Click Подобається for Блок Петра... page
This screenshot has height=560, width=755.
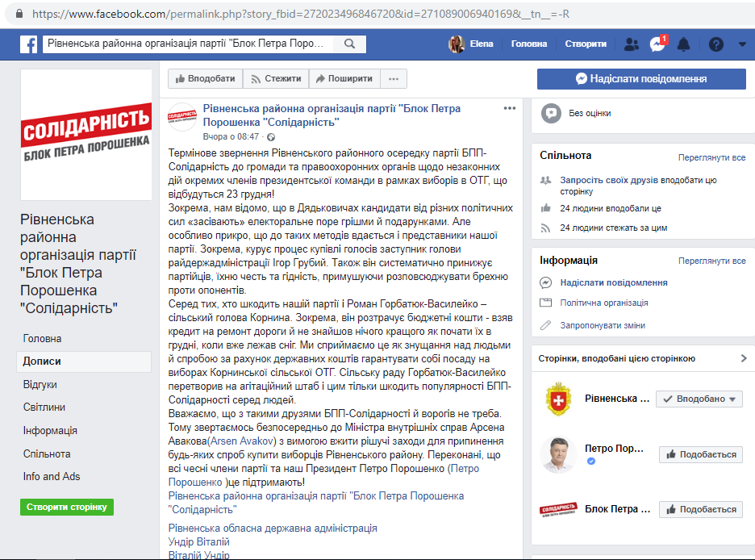click(701, 509)
